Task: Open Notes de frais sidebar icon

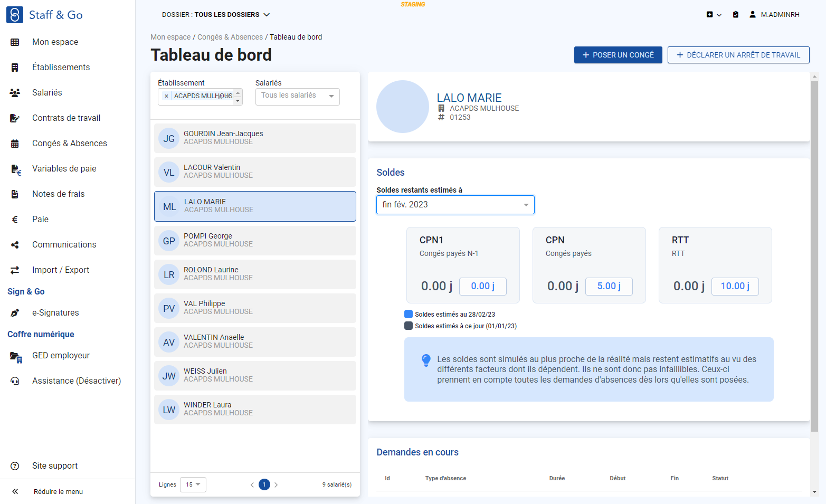Action: point(15,194)
